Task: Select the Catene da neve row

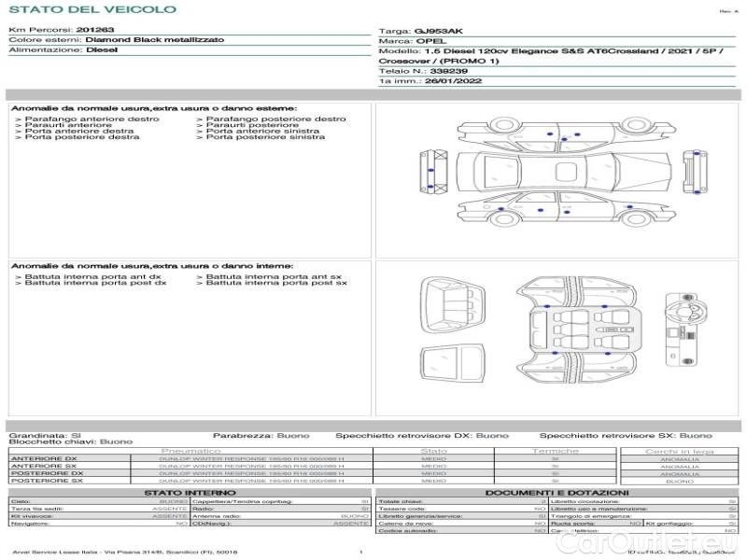Action: pyautogui.click(x=461, y=524)
